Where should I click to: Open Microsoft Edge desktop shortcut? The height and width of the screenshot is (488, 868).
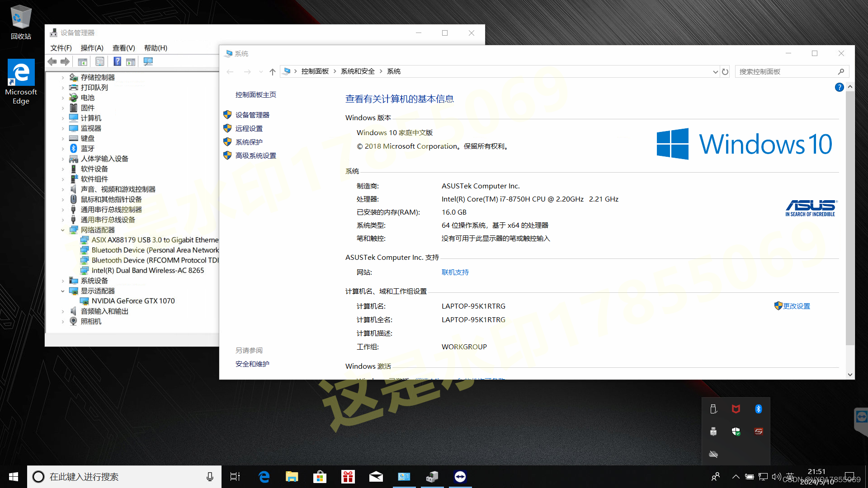pyautogui.click(x=21, y=82)
